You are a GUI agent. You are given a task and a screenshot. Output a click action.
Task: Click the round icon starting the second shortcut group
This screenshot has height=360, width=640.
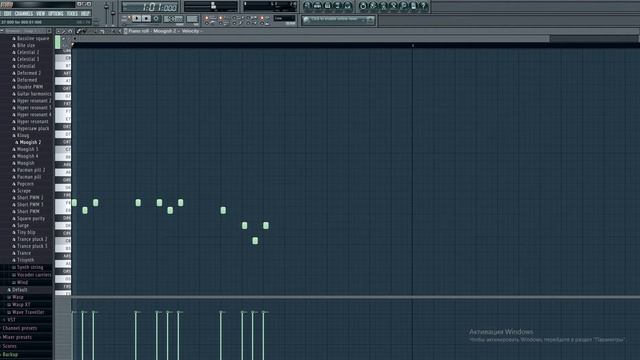coord(362,6)
